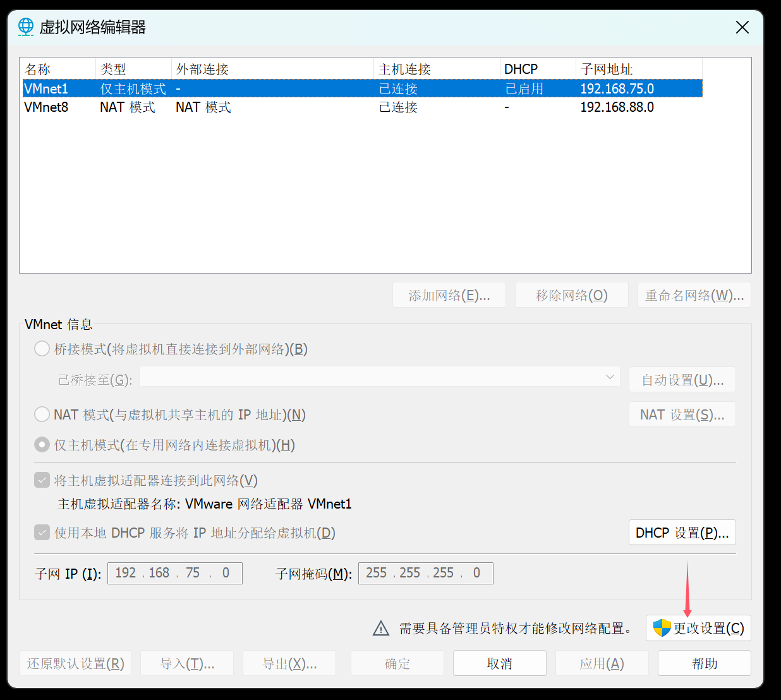Select the VMnet1 row name

pos(46,88)
